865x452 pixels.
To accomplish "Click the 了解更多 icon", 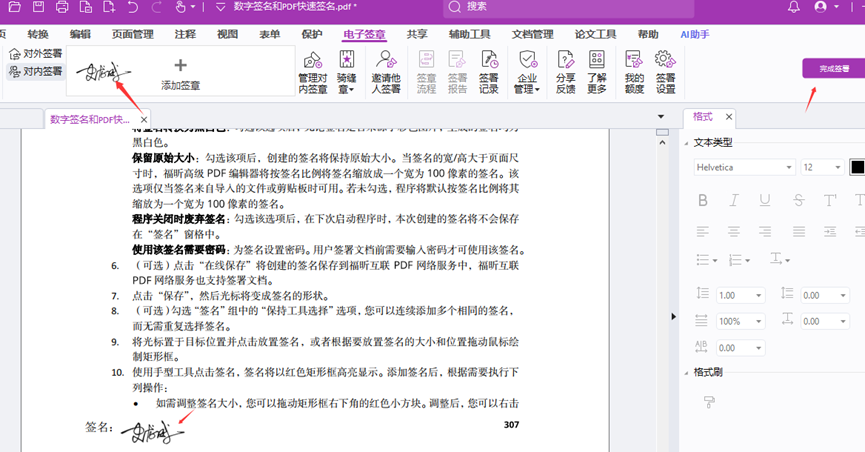I will click(597, 71).
